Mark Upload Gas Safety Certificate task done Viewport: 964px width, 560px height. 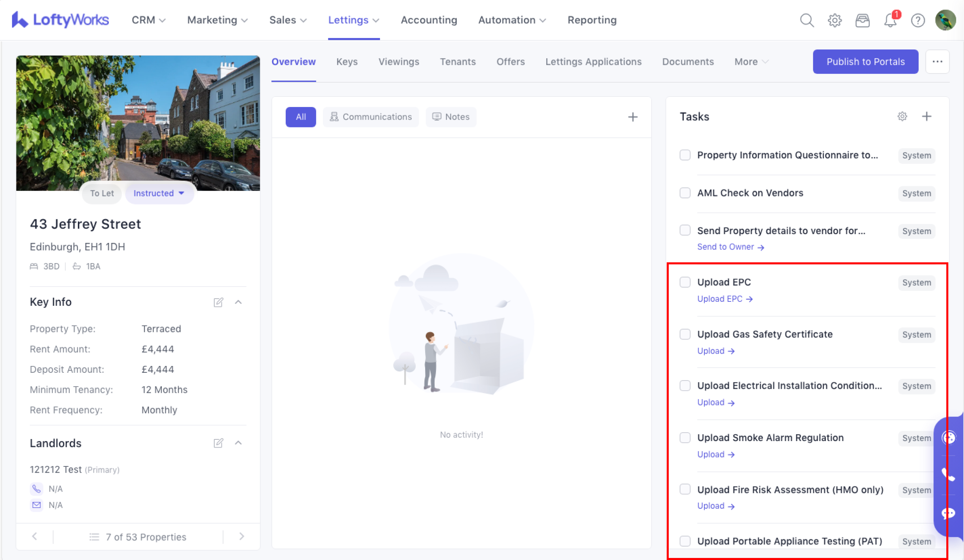click(685, 334)
